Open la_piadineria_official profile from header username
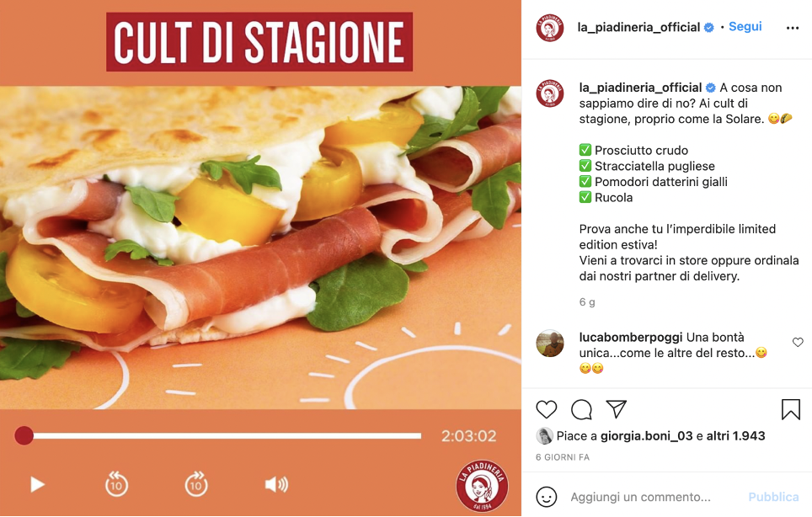Viewport: 812px width, 517px height. pyautogui.click(x=638, y=27)
